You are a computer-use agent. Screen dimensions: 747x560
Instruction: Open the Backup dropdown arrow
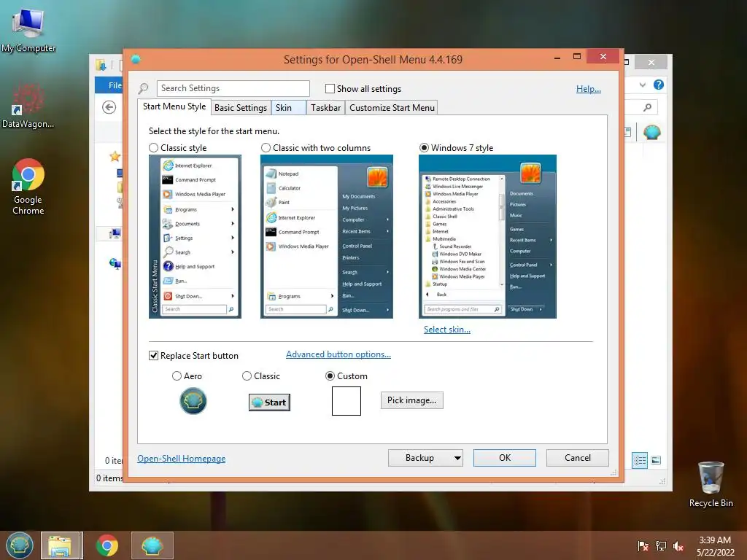tap(457, 458)
